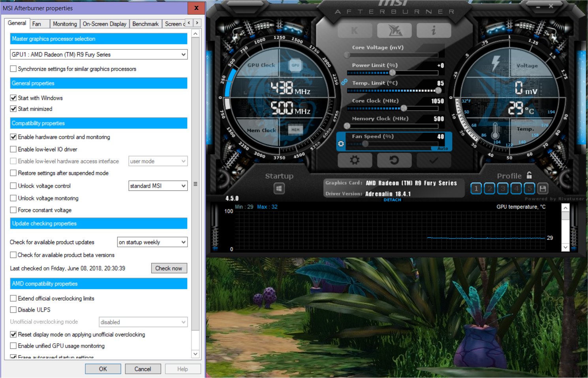
Task: Click the Temp. Limit slider
Action: coord(393,90)
